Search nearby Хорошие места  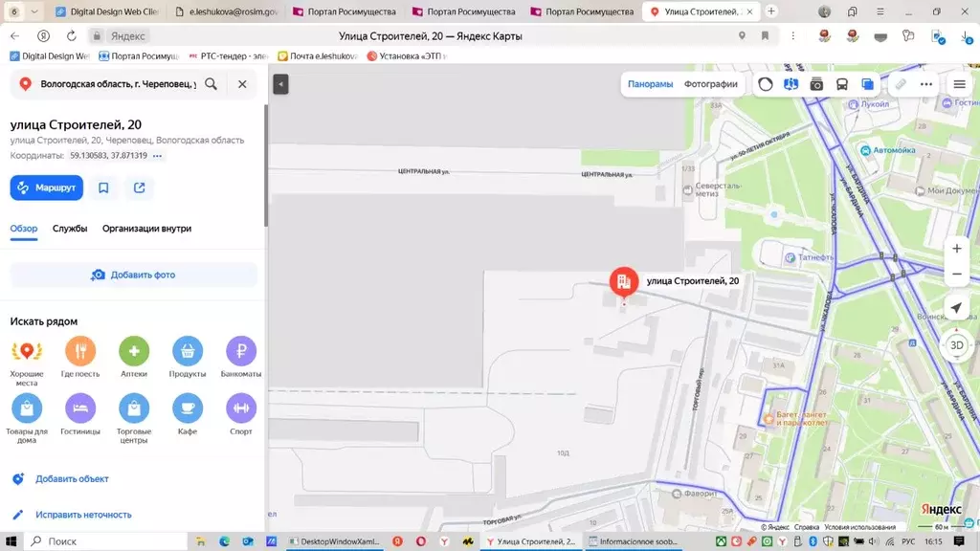coord(27,361)
